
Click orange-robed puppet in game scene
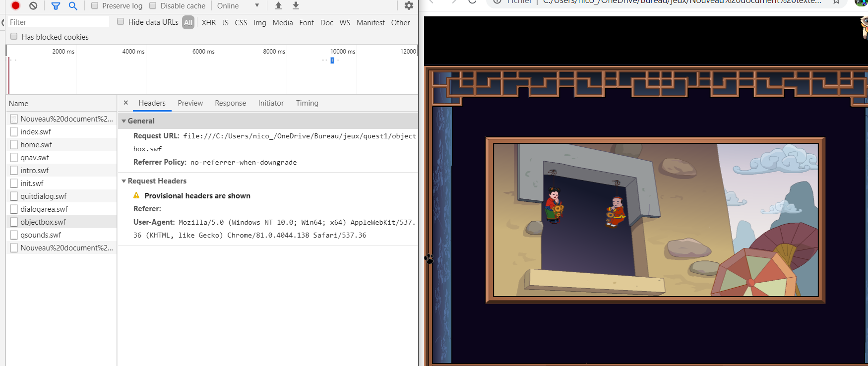coord(616,212)
